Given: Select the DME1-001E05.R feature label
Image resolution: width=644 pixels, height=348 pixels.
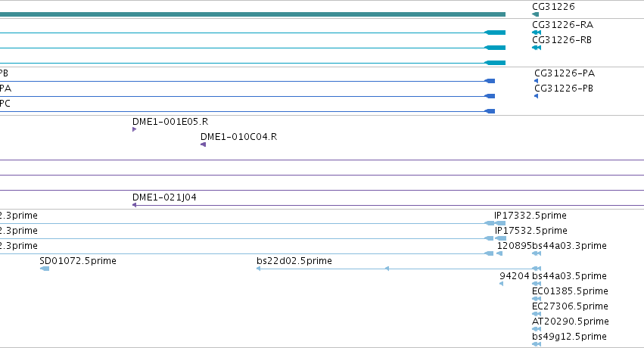Looking at the screenshot, I should pyautogui.click(x=170, y=122).
